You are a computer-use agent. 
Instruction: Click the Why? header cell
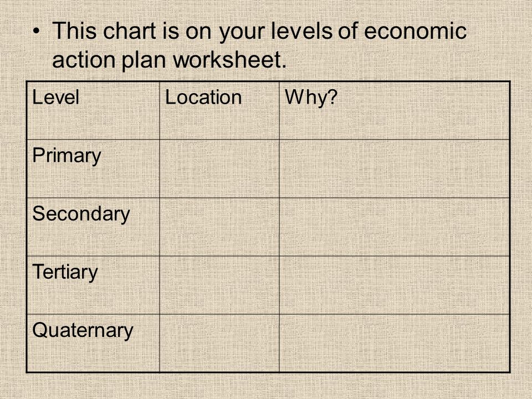395,111
